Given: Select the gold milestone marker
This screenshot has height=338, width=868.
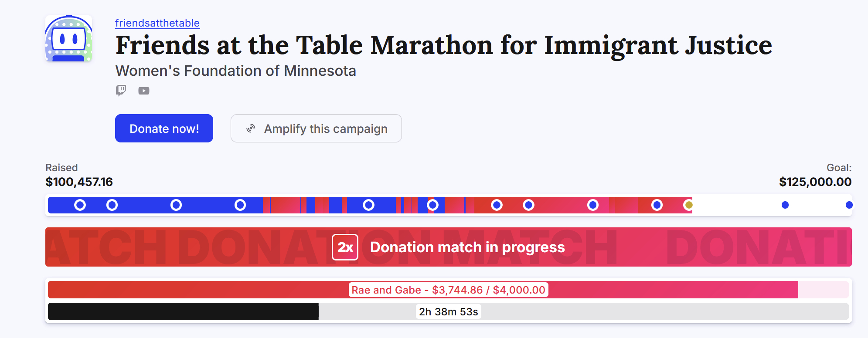Looking at the screenshot, I should coord(689,205).
